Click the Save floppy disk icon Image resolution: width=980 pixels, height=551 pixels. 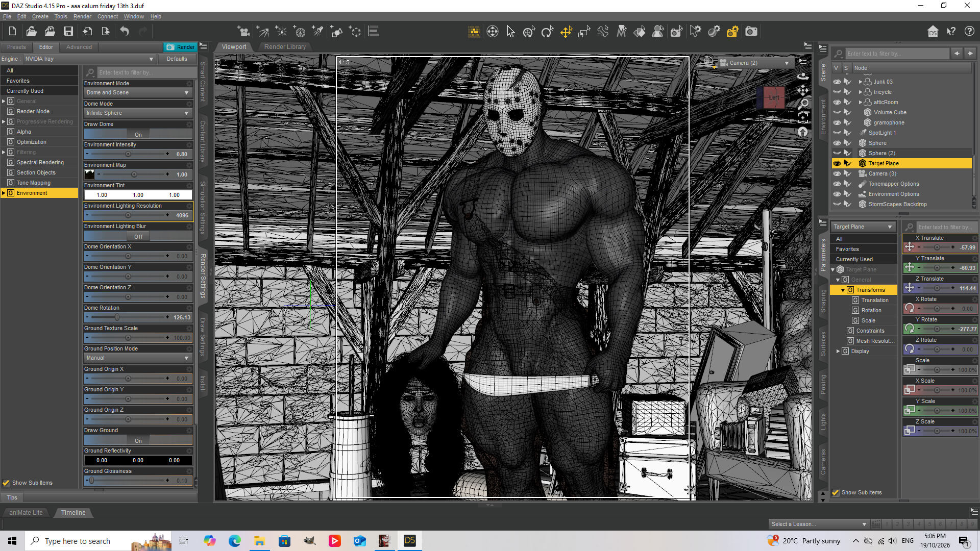click(68, 32)
